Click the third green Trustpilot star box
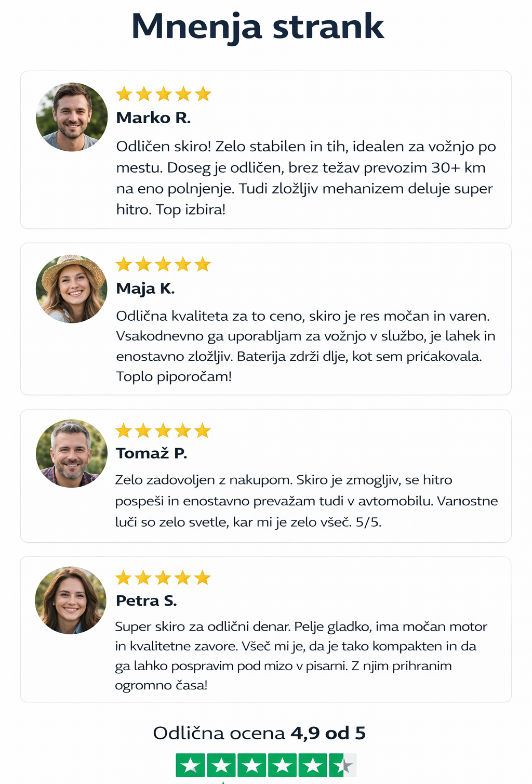This screenshot has height=784, width=532. [x=252, y=765]
